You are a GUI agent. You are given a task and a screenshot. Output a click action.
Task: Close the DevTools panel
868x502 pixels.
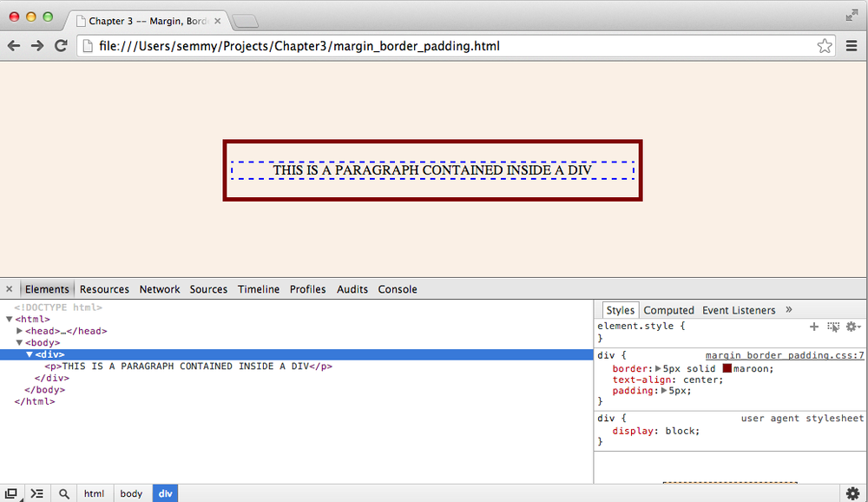coord(9,289)
